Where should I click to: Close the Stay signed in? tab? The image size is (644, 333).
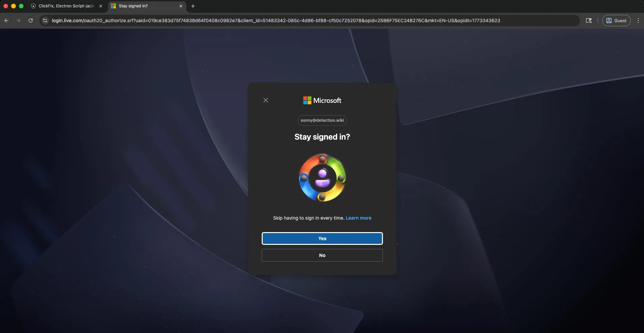click(181, 6)
